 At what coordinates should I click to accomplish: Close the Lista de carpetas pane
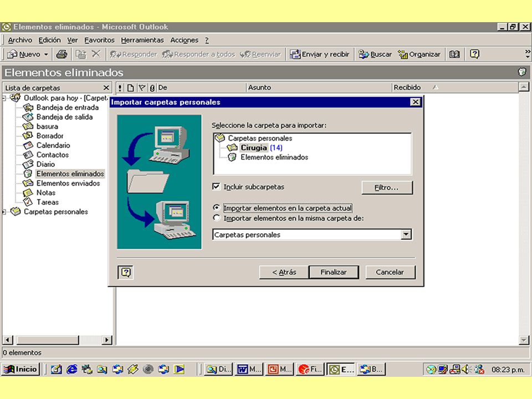coord(106,88)
